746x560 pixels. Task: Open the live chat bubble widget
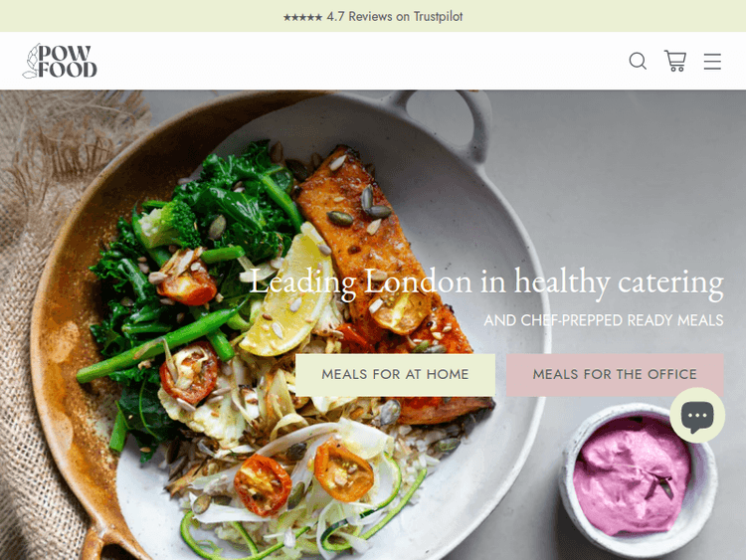tap(697, 416)
